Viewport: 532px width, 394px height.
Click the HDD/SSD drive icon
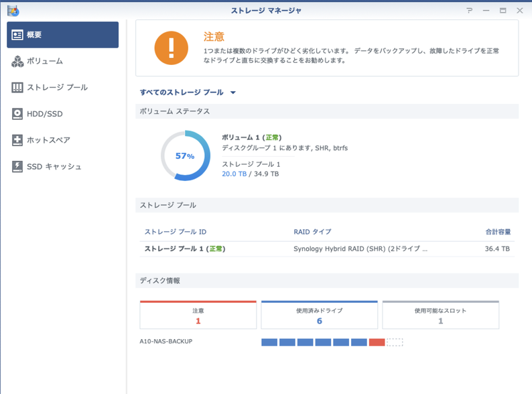[x=17, y=114]
